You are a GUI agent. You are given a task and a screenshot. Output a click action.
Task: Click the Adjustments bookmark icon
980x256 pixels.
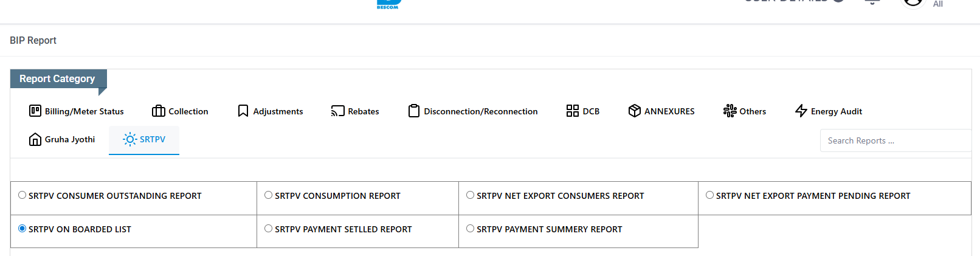click(x=243, y=111)
